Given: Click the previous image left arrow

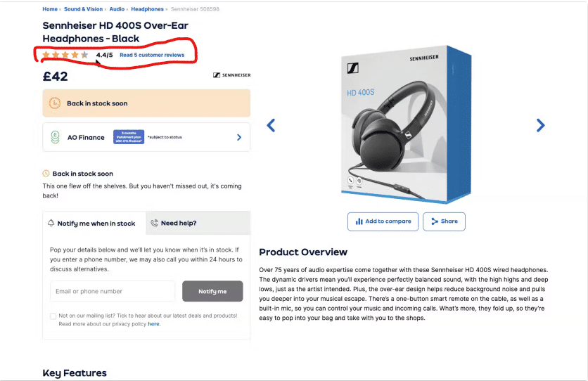Looking at the screenshot, I should [x=271, y=125].
